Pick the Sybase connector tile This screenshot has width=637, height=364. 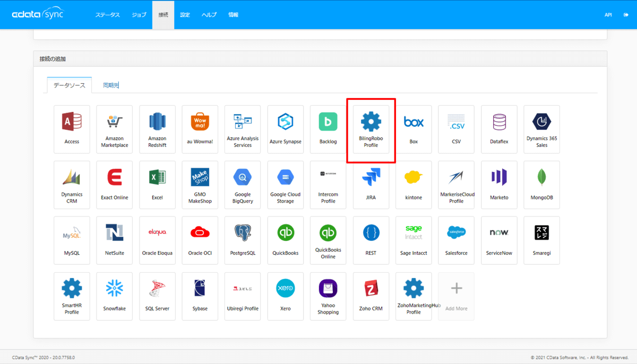200,296
